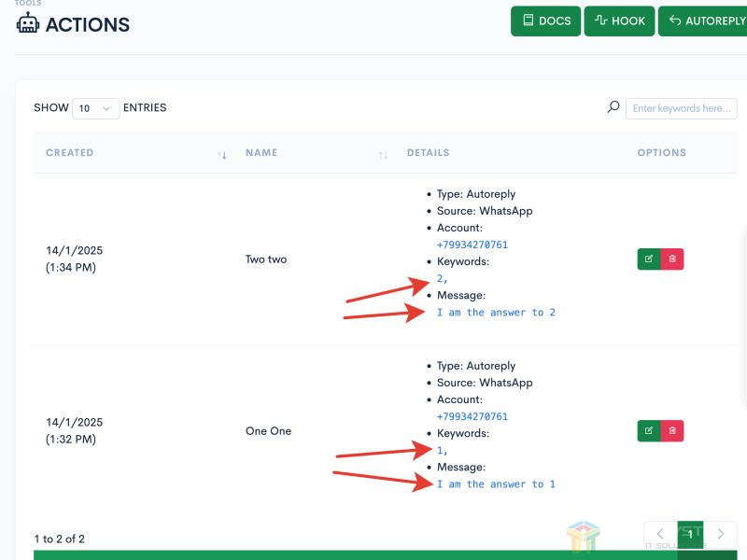Open the Show entries count dropdown
Image resolution: width=747 pixels, height=560 pixels.
point(96,108)
